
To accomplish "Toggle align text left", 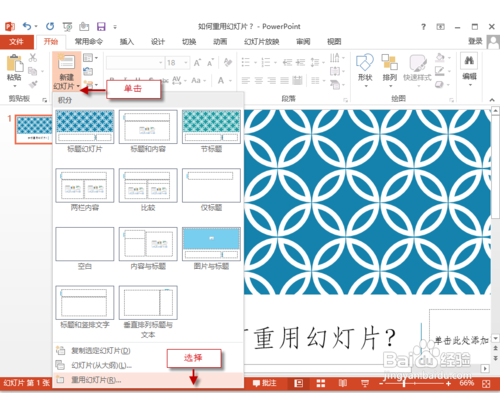I will (x=246, y=80).
